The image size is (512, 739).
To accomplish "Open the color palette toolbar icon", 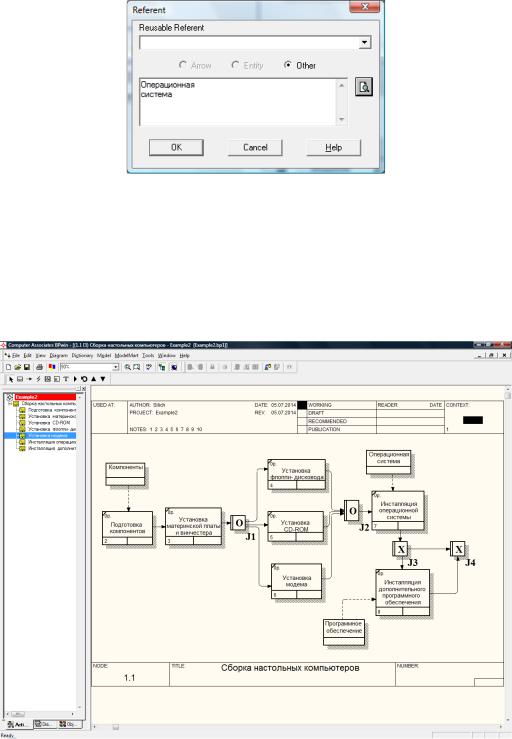I will pos(51,367).
